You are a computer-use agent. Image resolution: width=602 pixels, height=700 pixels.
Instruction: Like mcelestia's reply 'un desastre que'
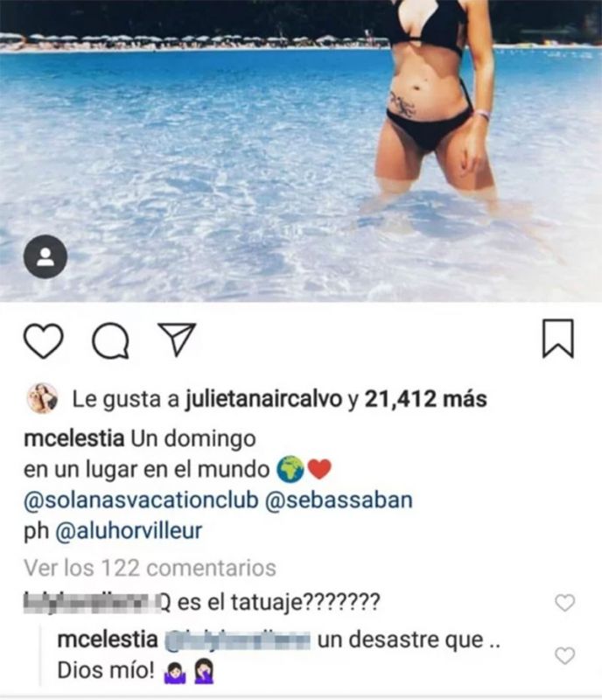pos(564,655)
